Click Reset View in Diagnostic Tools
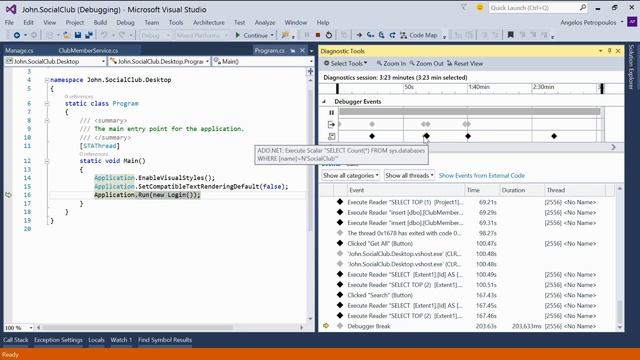640x360 pixels. click(x=464, y=64)
